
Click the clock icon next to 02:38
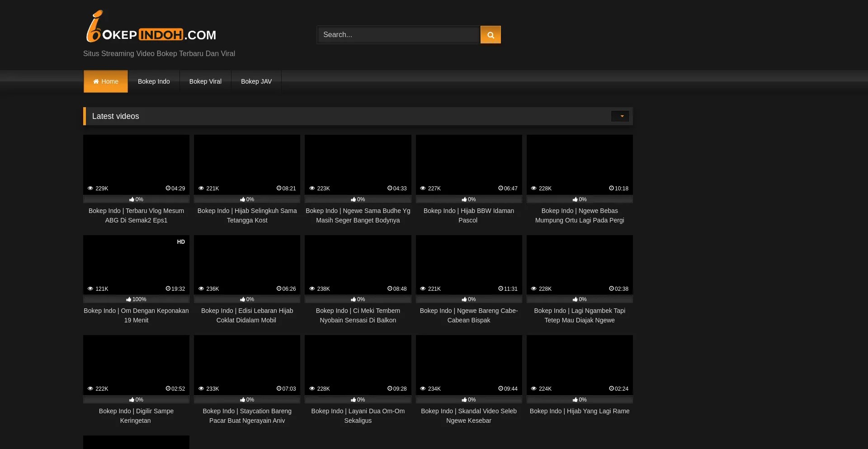[x=612, y=289]
